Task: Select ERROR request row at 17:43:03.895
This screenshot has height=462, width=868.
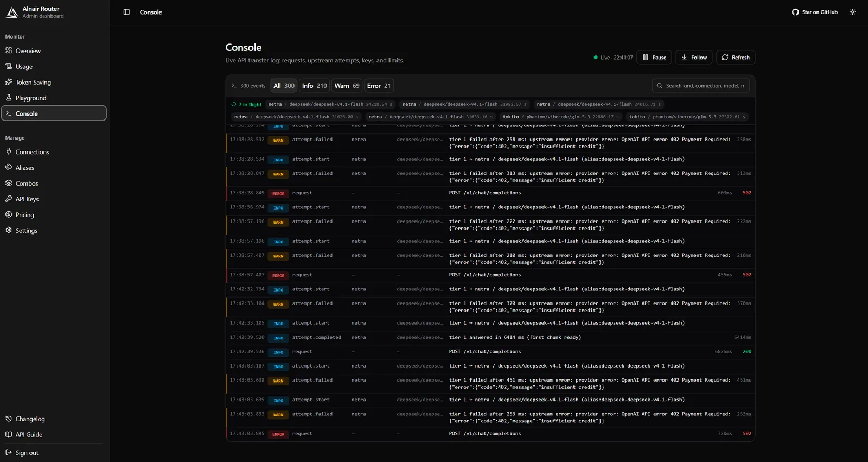Action: click(490, 434)
